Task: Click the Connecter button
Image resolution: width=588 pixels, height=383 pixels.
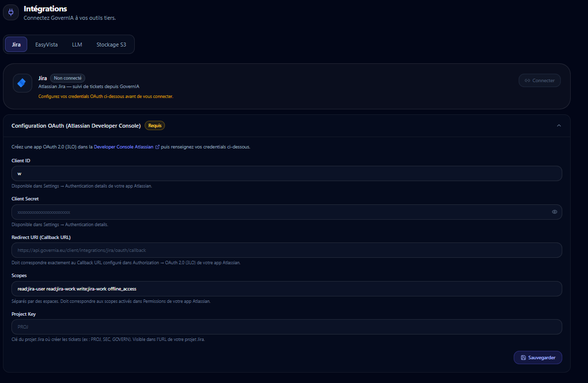Action: coord(539,81)
